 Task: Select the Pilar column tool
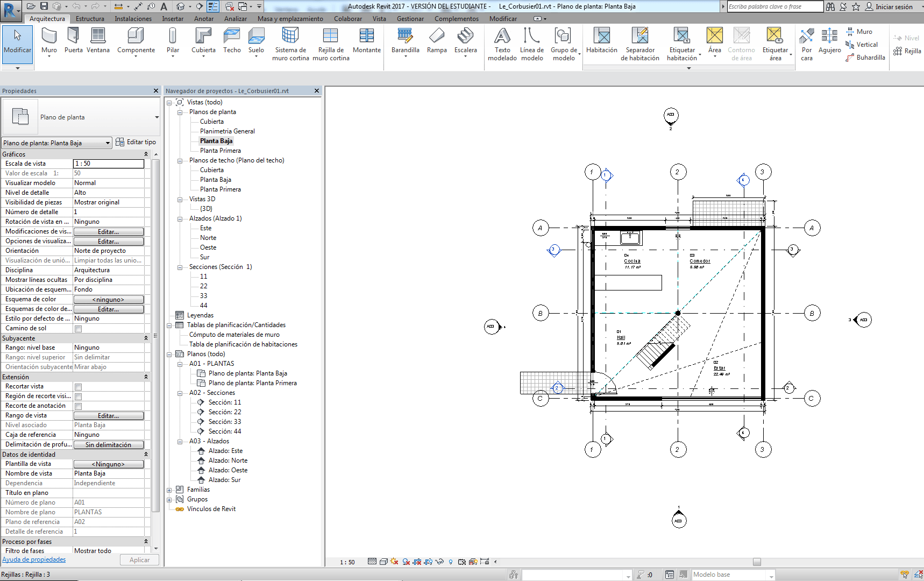173,41
